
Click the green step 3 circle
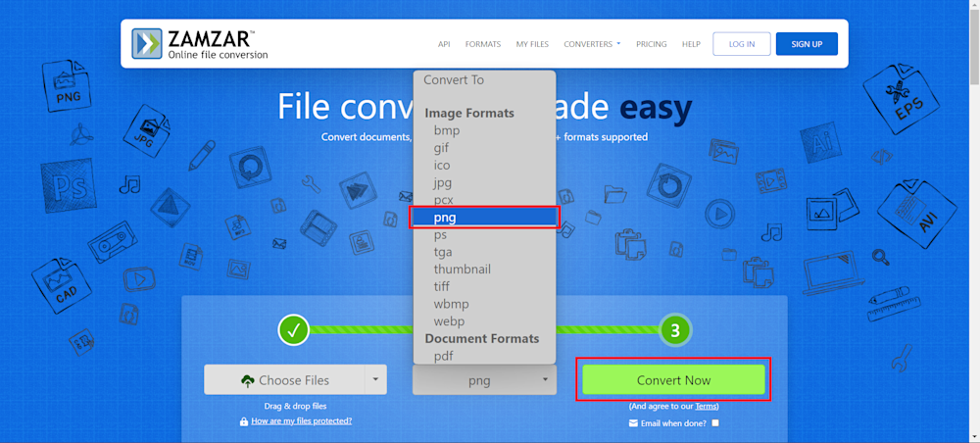point(674,331)
